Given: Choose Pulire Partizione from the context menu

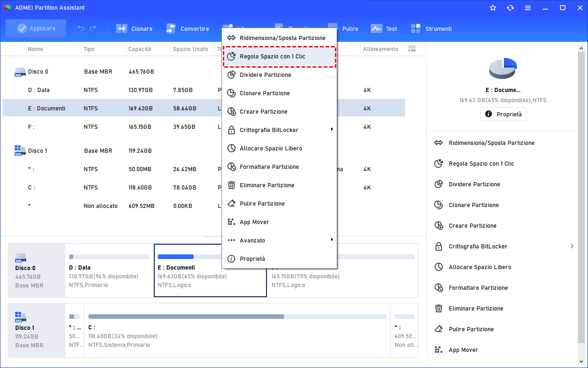Looking at the screenshot, I should point(279,204).
